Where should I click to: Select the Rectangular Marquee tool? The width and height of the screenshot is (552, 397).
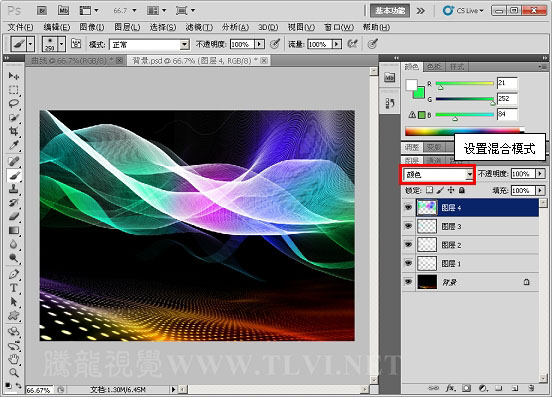(x=14, y=90)
